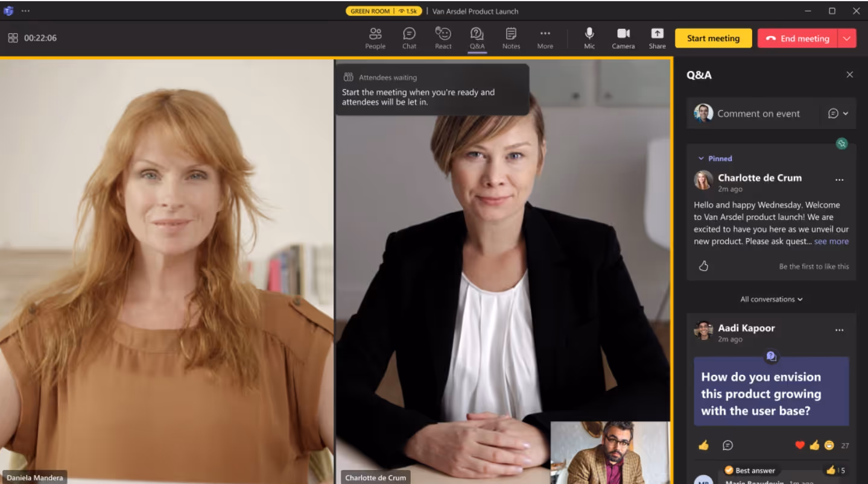This screenshot has height=484, width=868.
Task: Click the Start meeting button
Action: (713, 38)
